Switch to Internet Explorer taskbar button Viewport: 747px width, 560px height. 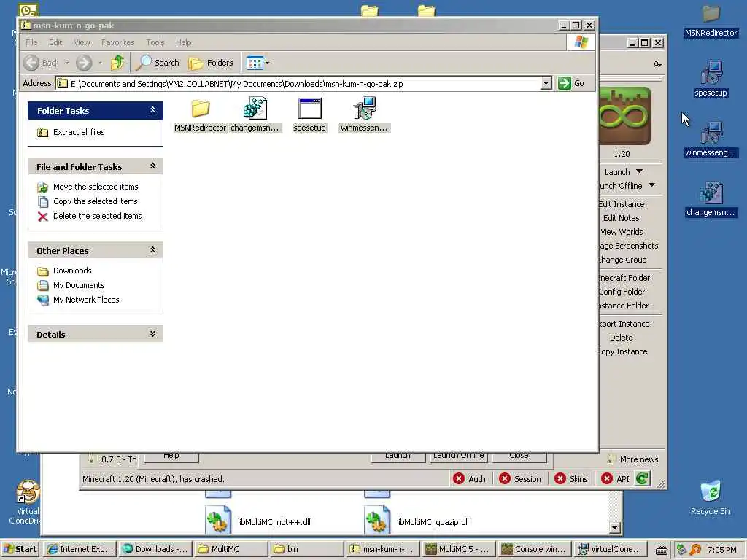coord(80,549)
